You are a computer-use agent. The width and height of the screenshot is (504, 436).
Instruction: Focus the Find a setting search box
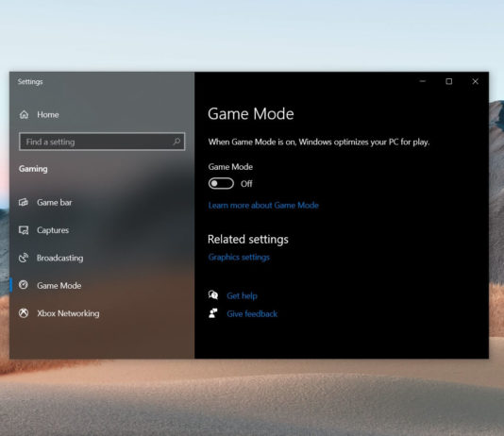click(102, 142)
